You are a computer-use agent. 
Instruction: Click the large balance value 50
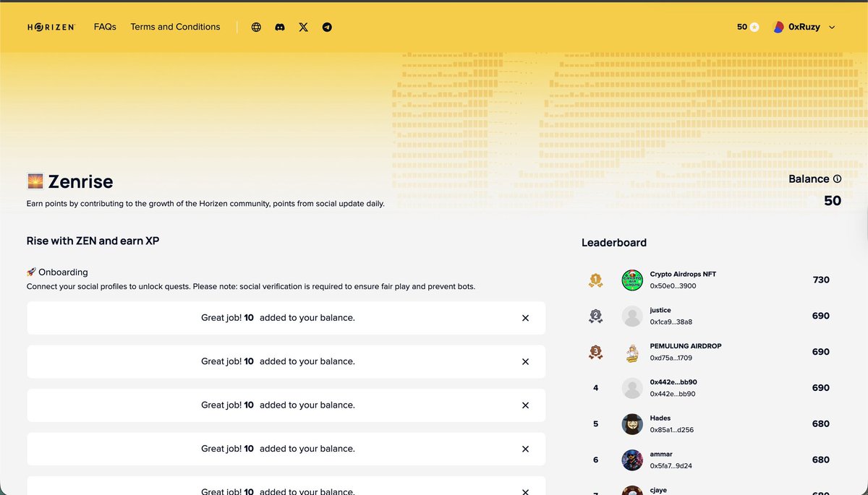pyautogui.click(x=833, y=200)
